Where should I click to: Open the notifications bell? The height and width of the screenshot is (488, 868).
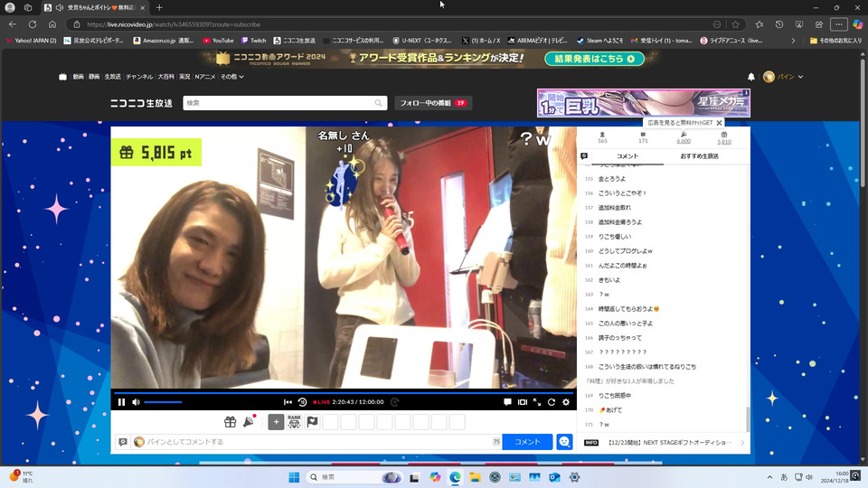[x=751, y=77]
